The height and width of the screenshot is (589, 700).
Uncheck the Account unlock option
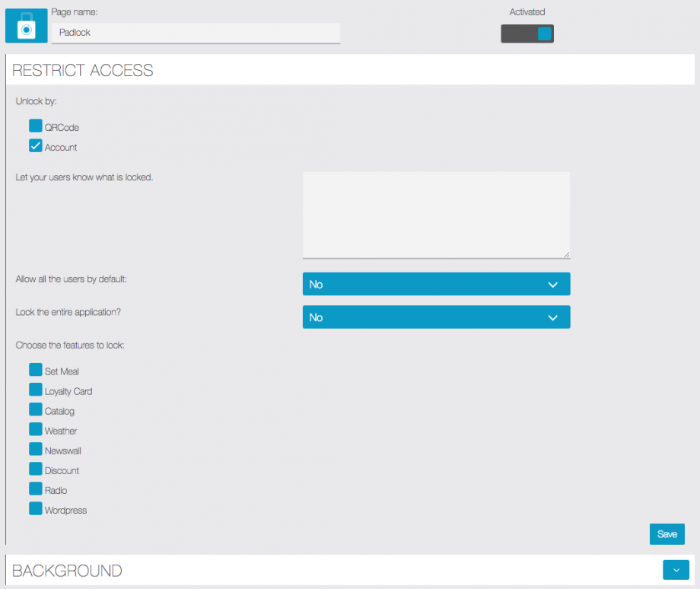[x=36, y=146]
